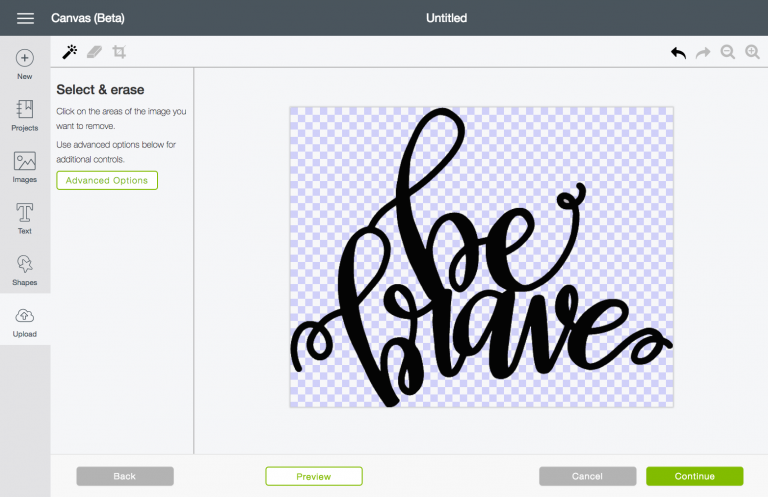
Task: Expand Advanced Options
Action: 107,180
